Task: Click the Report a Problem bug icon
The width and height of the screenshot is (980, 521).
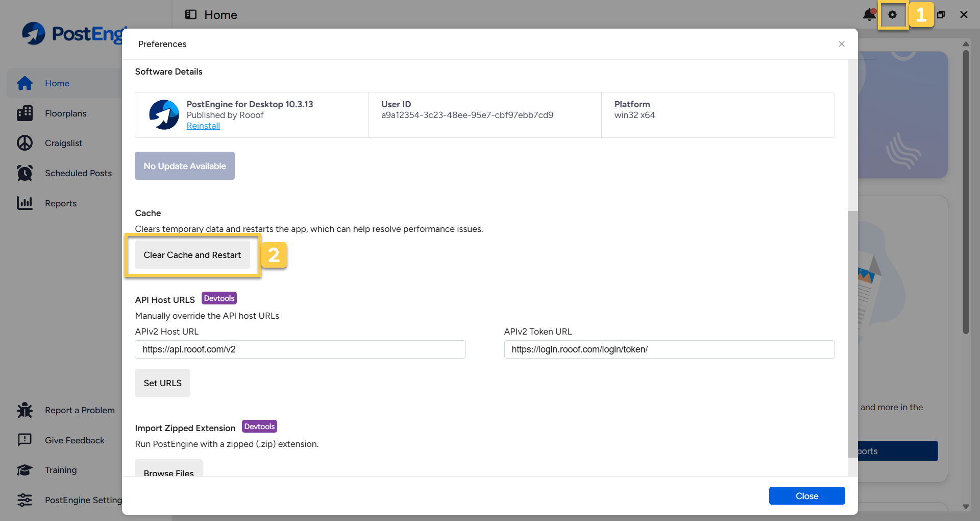Action: tap(24, 410)
